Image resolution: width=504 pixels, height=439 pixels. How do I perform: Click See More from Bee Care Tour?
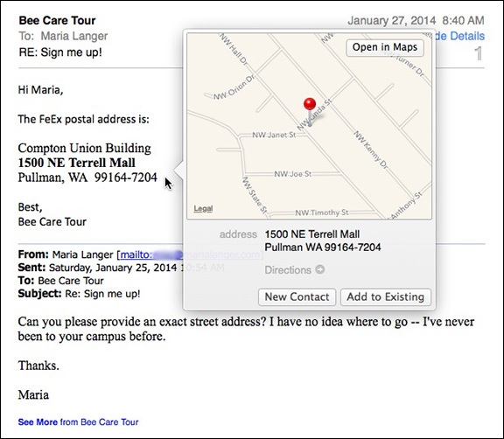pyautogui.click(x=78, y=422)
